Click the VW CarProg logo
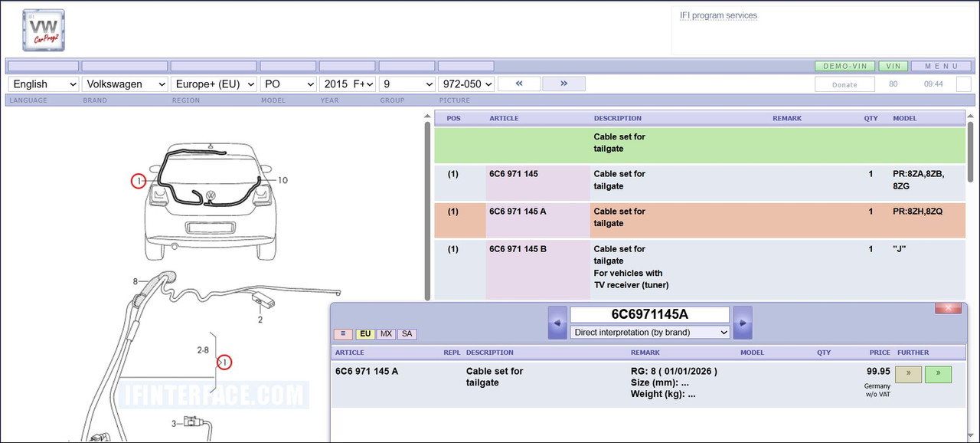The width and height of the screenshot is (980, 443). [44, 30]
